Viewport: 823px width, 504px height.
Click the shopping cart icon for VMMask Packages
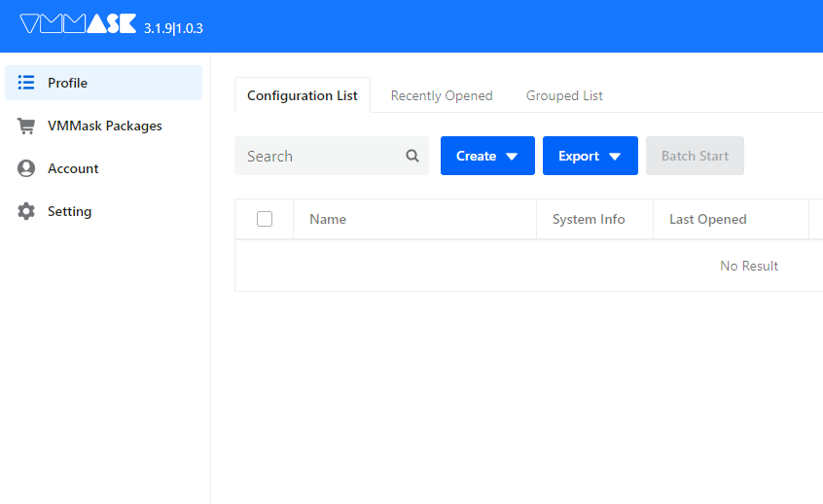coord(27,126)
